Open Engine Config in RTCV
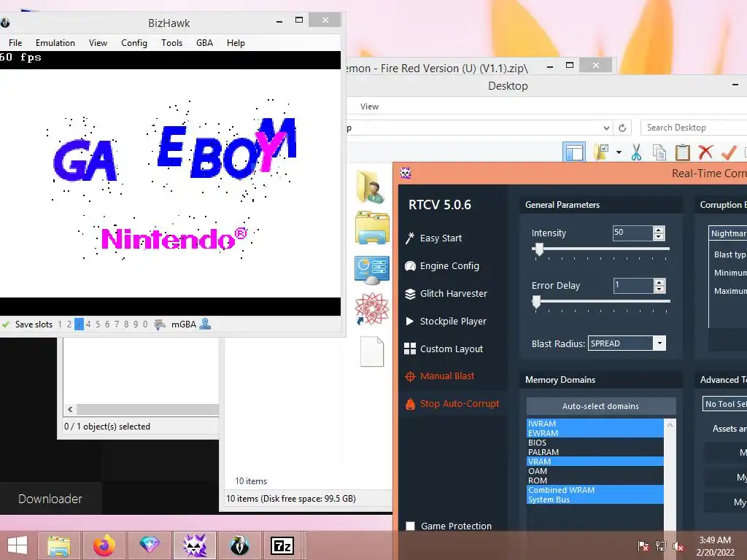Screen dimensions: 747x560 (441, 265)
